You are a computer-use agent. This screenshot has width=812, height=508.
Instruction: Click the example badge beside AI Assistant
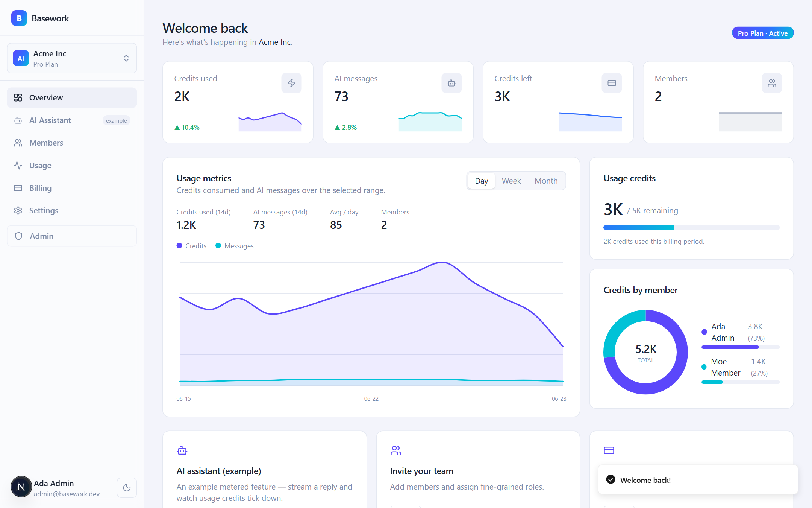[116, 120]
